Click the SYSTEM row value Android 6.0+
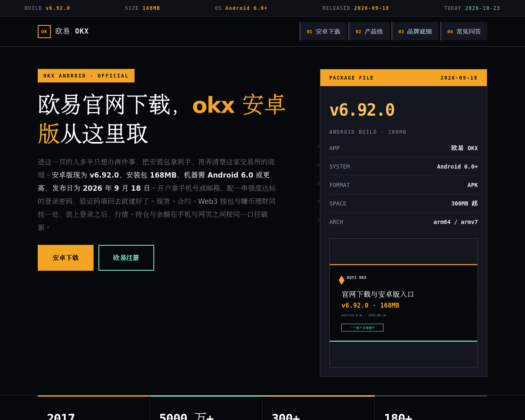Image resolution: width=525 pixels, height=420 pixels. tap(457, 167)
